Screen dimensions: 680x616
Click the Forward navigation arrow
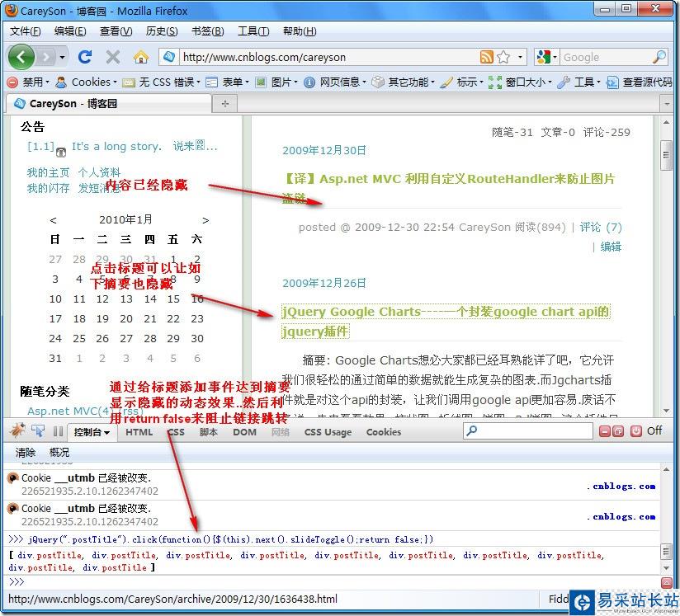pyautogui.click(x=46, y=57)
